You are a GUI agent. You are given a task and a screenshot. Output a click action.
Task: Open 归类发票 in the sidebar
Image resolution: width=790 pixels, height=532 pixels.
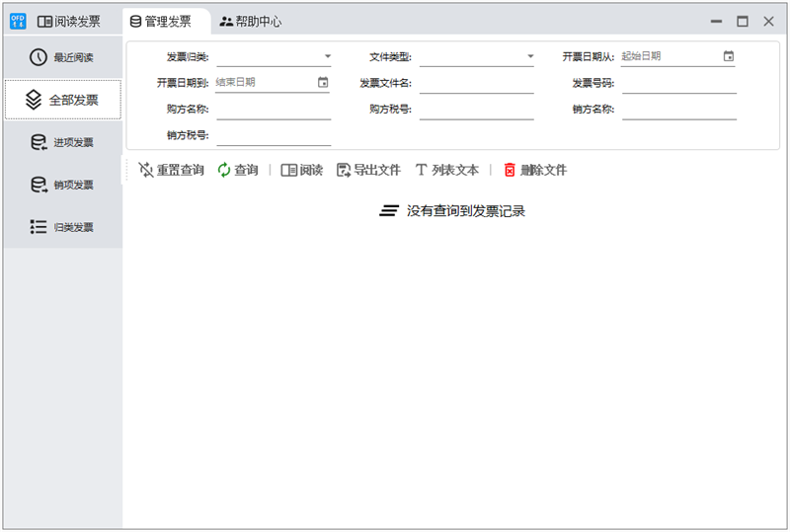[62, 227]
